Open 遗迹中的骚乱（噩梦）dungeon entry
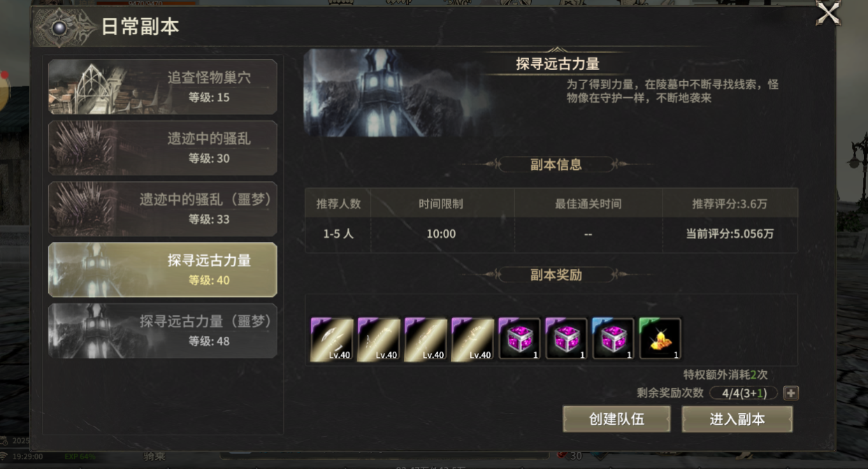 tap(162, 208)
